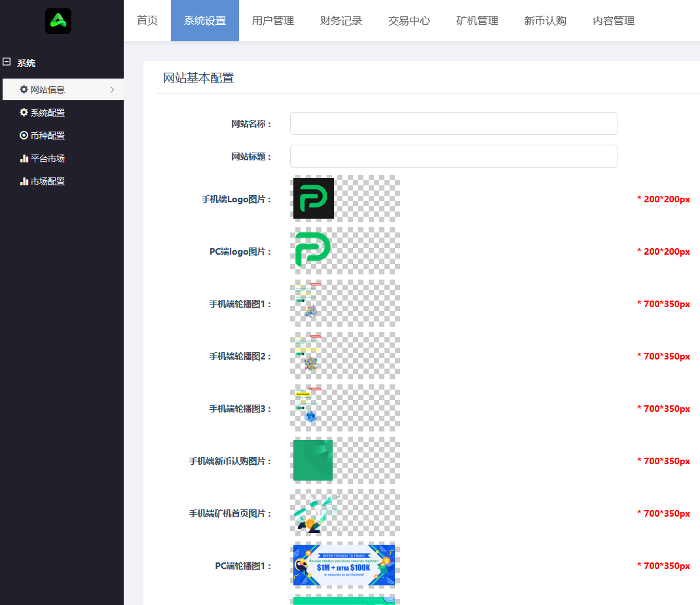Click the 网站名称 input field
This screenshot has height=605, width=700.
453,123
